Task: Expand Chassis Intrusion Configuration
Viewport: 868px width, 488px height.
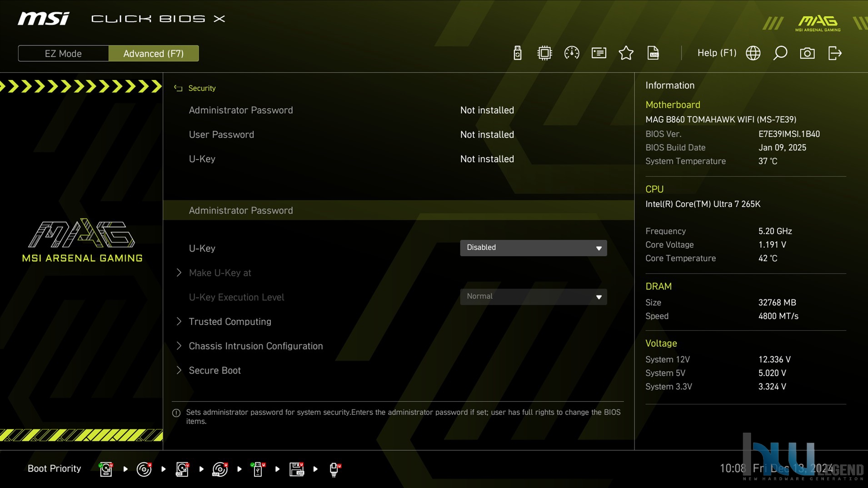Action: (x=256, y=346)
